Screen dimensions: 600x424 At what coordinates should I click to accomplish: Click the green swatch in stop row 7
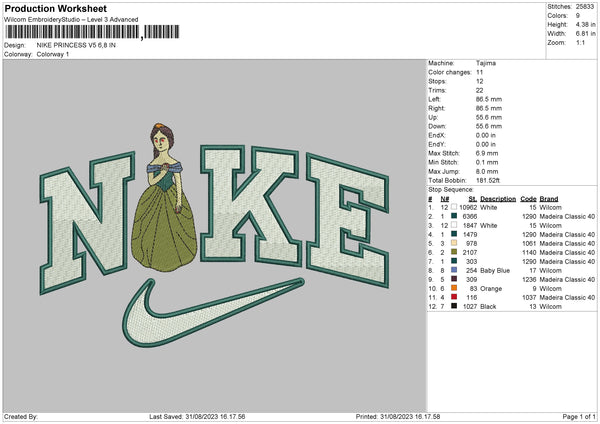coord(454,261)
